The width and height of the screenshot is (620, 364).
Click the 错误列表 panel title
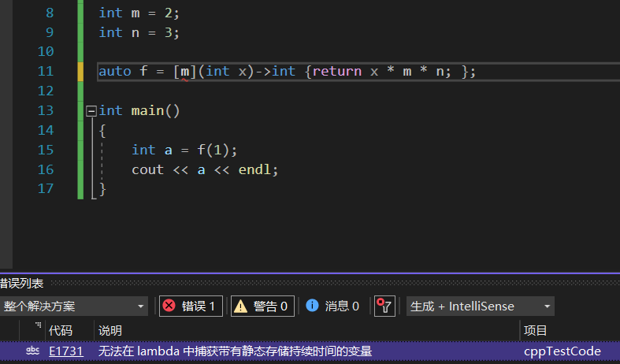[22, 283]
